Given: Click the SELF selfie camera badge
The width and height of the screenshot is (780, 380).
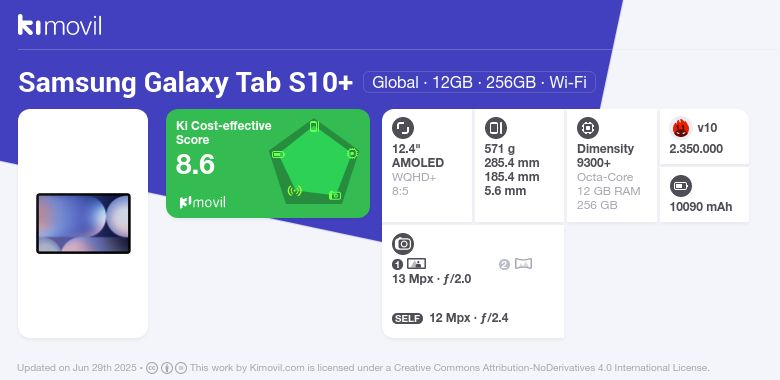Looking at the screenshot, I should pyautogui.click(x=407, y=318).
